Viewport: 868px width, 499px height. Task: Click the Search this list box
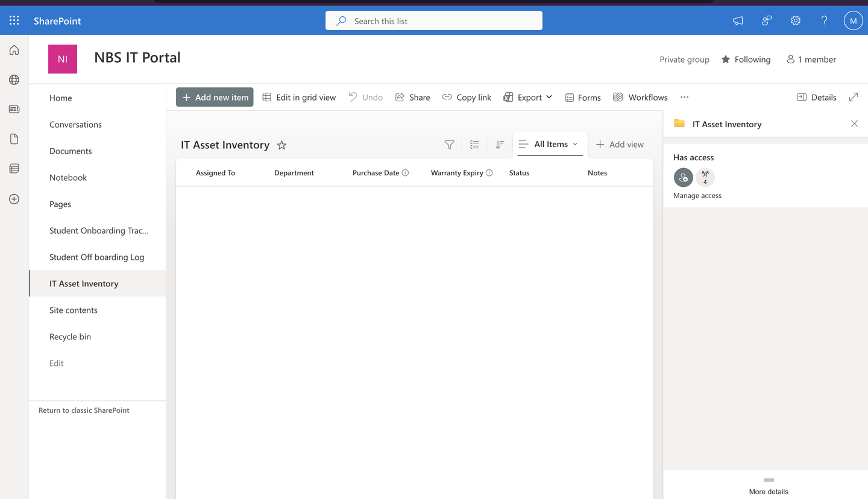click(x=434, y=20)
